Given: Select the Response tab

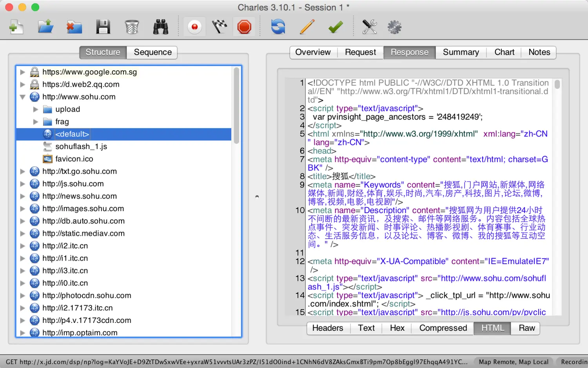Looking at the screenshot, I should coord(410,52).
